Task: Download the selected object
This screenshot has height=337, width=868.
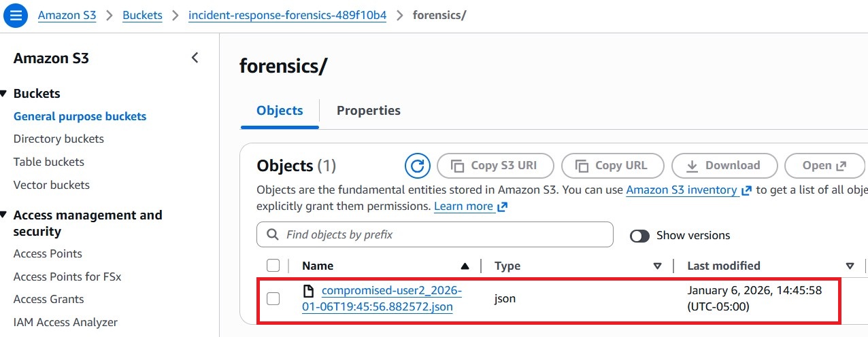Action: [x=724, y=165]
